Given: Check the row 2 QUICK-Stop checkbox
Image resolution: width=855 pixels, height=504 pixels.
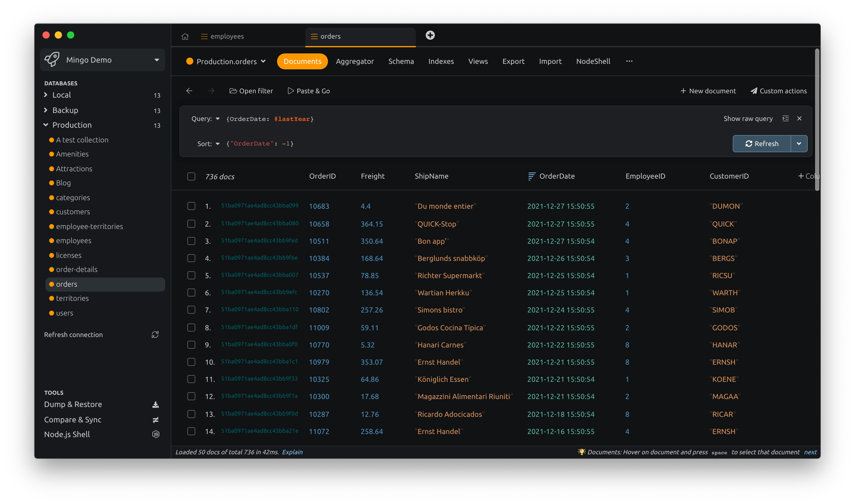Looking at the screenshot, I should point(191,224).
